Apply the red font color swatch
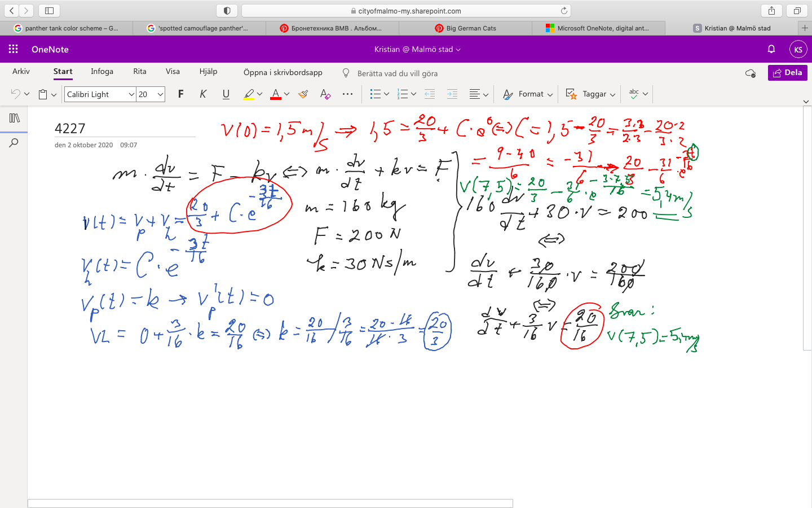The width and height of the screenshot is (812, 508). [x=276, y=94]
